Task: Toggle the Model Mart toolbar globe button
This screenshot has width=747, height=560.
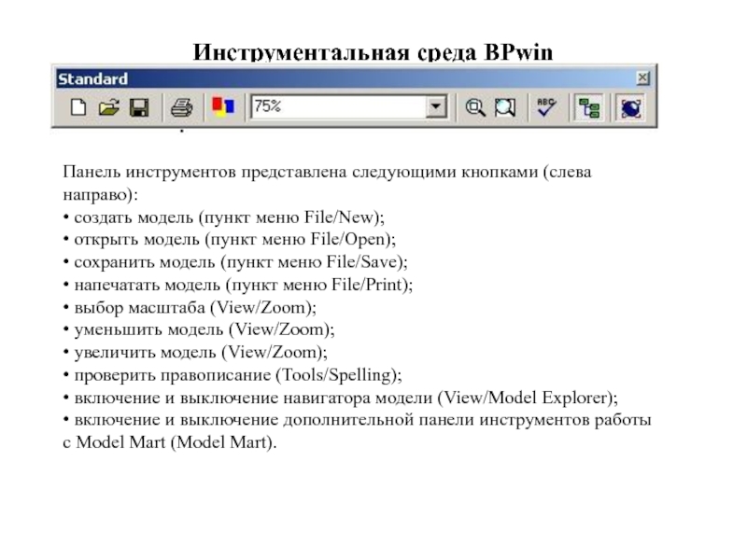Action: (x=631, y=108)
